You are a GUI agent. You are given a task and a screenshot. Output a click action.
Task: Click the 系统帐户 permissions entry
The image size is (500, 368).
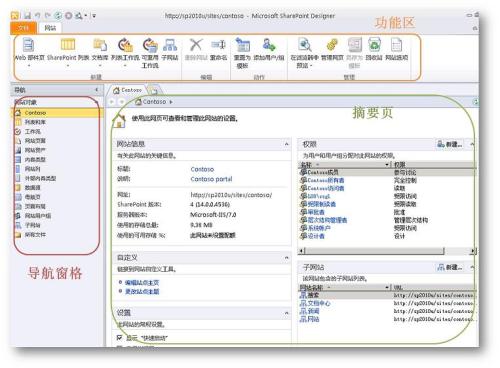[319, 228]
